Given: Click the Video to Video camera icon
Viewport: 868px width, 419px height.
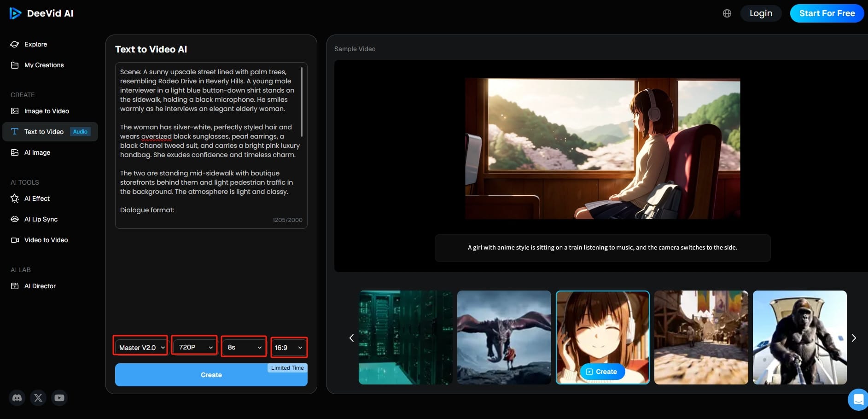Looking at the screenshot, I should [15, 240].
